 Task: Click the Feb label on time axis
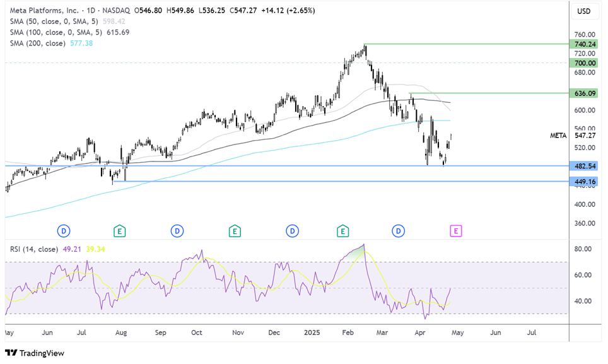click(348, 332)
